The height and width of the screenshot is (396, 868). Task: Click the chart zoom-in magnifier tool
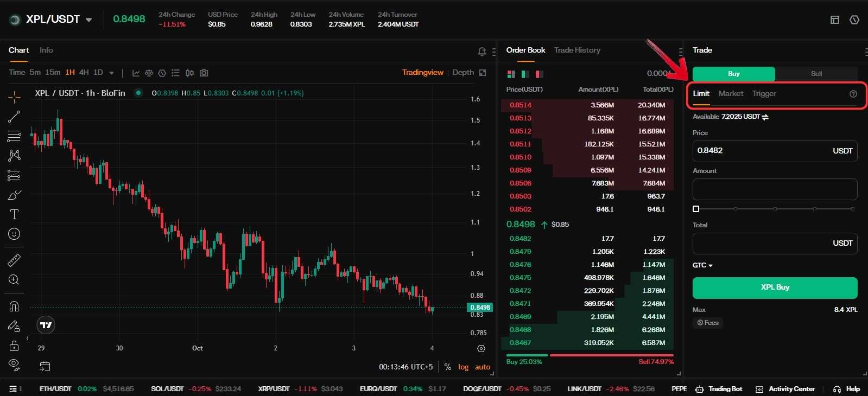pyautogui.click(x=14, y=280)
